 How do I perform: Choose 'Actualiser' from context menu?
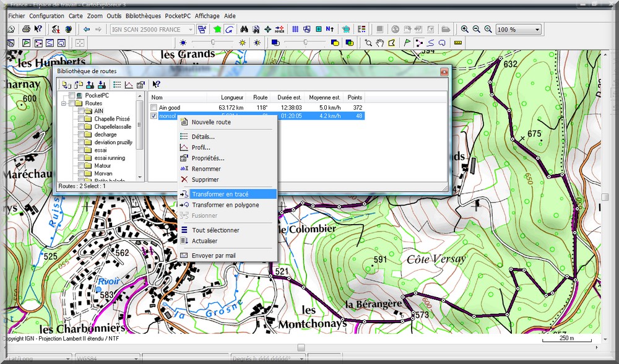click(x=227, y=241)
